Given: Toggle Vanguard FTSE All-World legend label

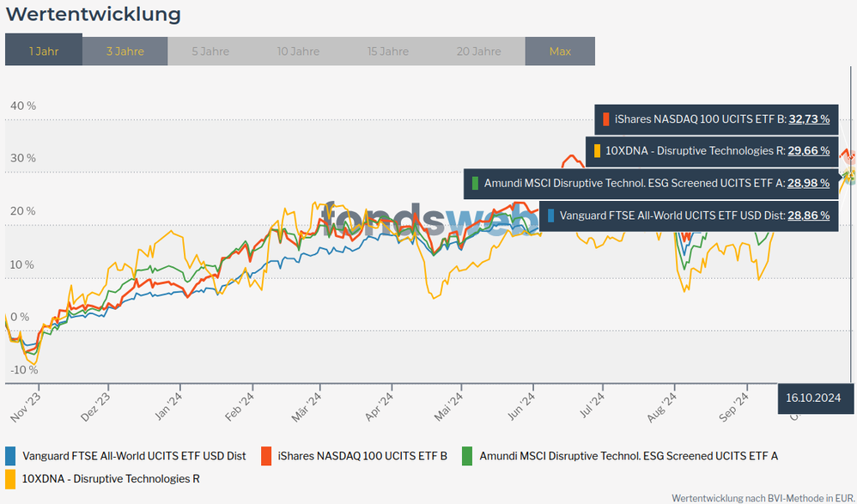Looking at the screenshot, I should [x=134, y=456].
